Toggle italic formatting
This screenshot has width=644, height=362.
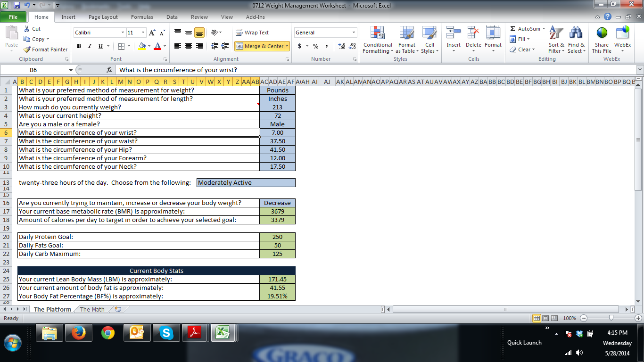90,46
